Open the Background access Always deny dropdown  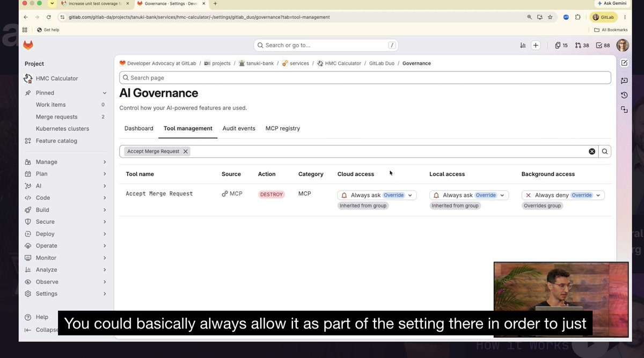coord(563,195)
